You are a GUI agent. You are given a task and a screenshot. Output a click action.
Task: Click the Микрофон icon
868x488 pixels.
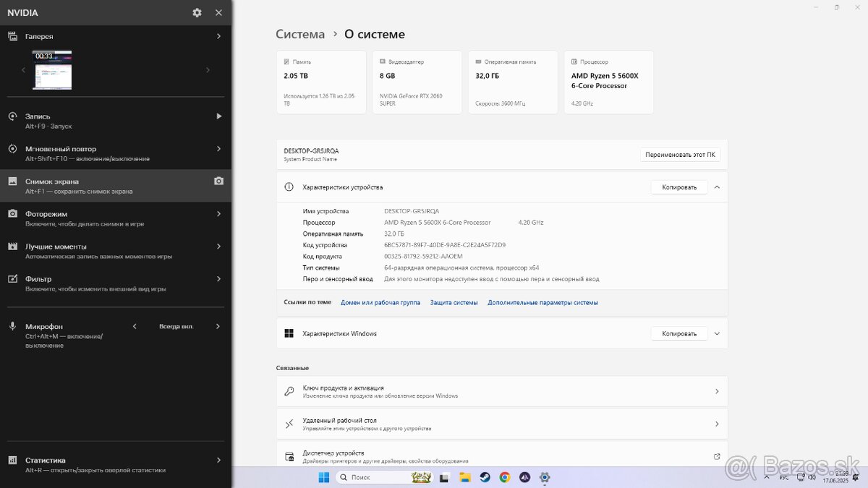tap(12, 326)
